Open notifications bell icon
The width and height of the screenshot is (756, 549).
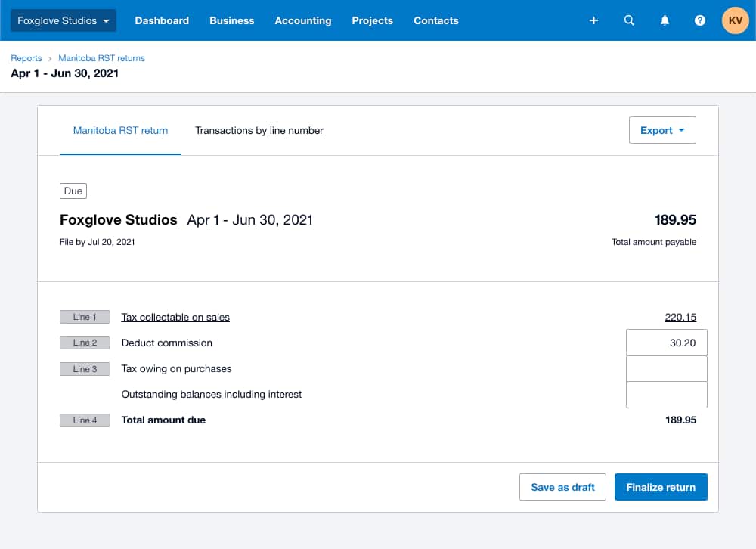(665, 20)
